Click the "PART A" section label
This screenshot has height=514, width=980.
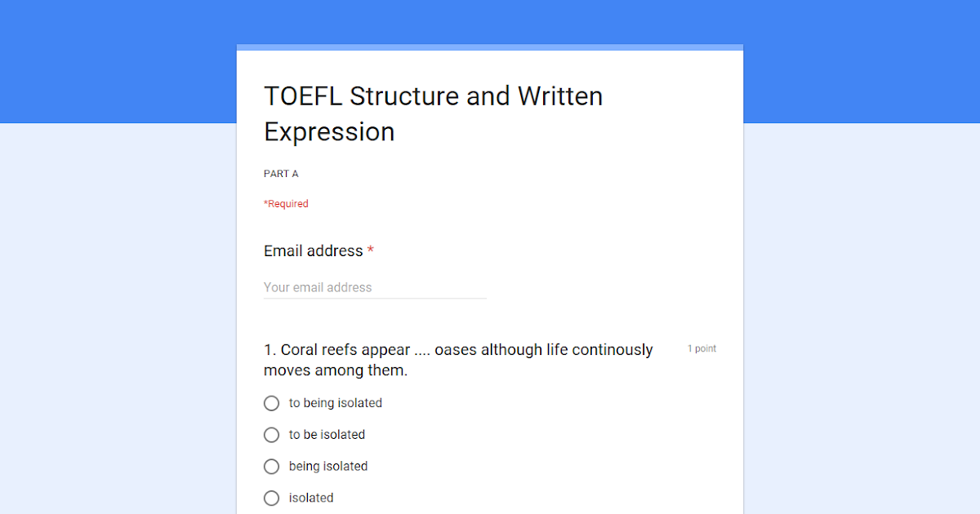click(281, 173)
